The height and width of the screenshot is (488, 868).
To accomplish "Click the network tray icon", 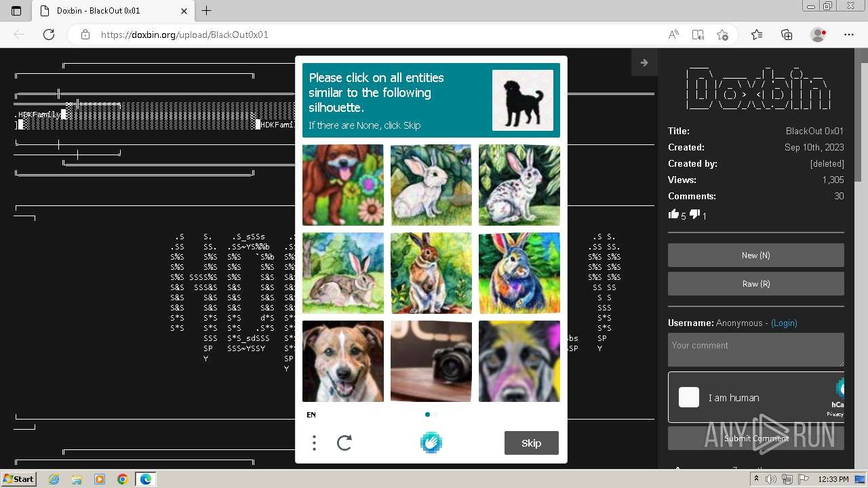I will point(787,479).
